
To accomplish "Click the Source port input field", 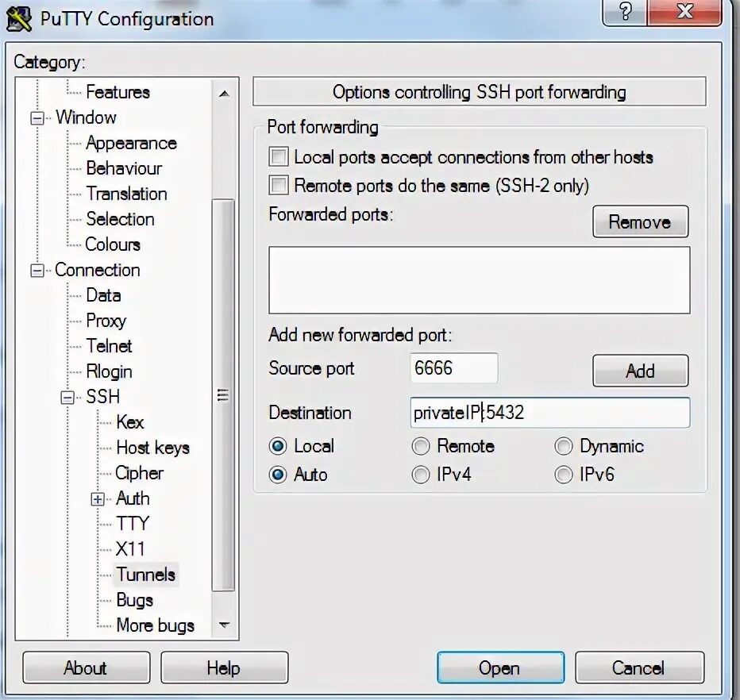I will click(454, 368).
